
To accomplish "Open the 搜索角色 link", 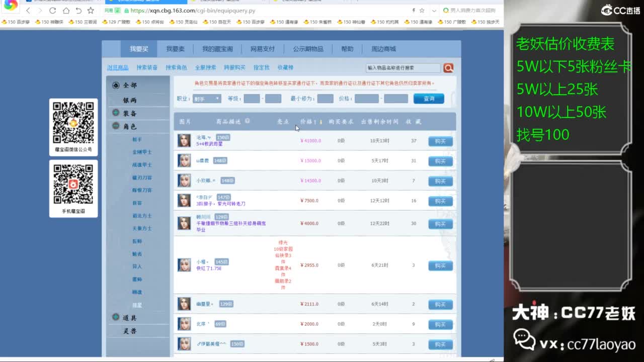I will pyautogui.click(x=176, y=67).
